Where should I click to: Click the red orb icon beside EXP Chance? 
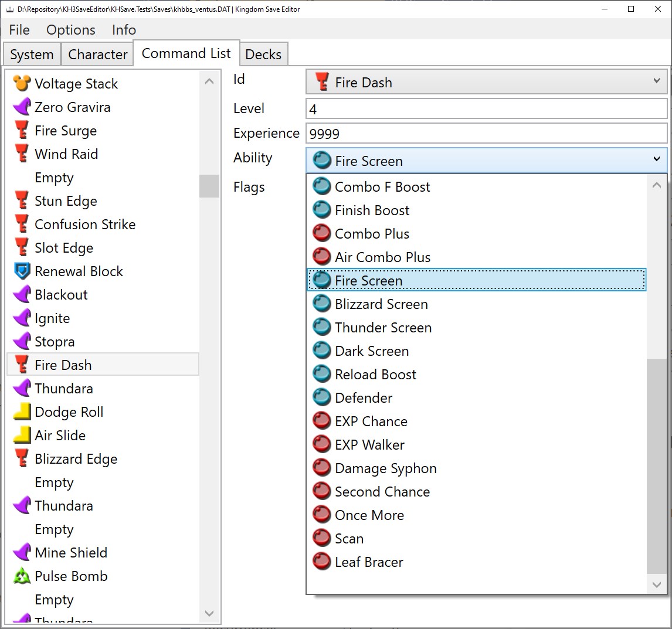(322, 421)
